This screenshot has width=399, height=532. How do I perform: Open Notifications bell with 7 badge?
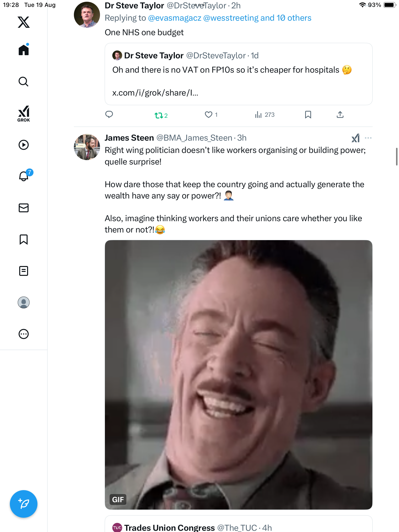pyautogui.click(x=24, y=176)
